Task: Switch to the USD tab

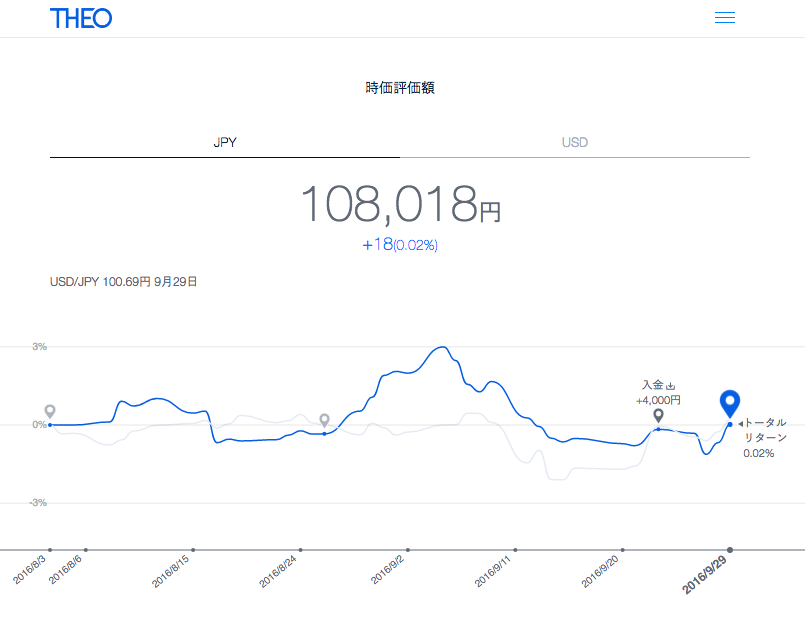Action: pos(575,143)
